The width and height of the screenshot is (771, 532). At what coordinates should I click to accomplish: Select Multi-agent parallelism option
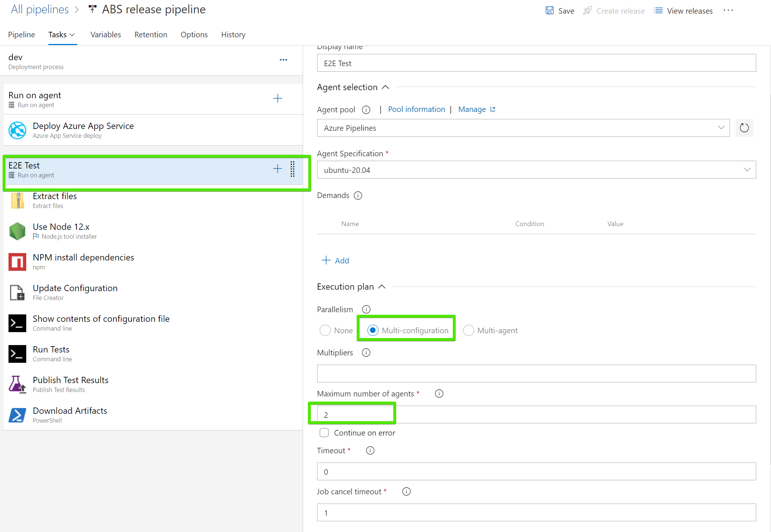click(x=468, y=330)
